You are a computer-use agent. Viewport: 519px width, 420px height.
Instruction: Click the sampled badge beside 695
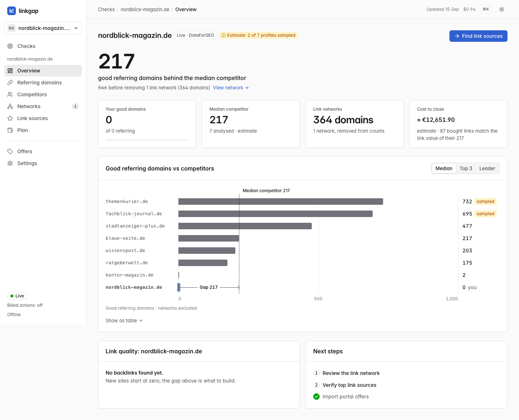click(x=485, y=214)
